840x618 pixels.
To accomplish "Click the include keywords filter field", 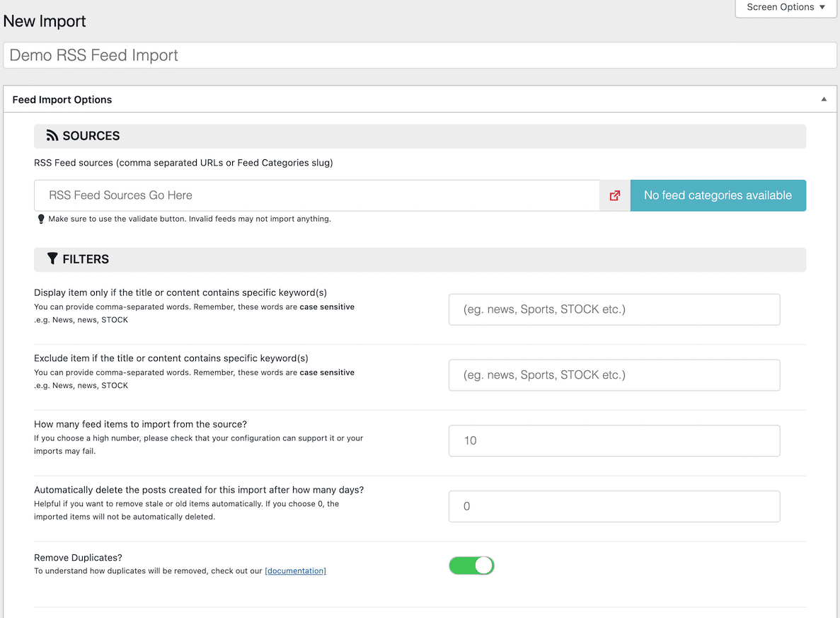I will (614, 309).
